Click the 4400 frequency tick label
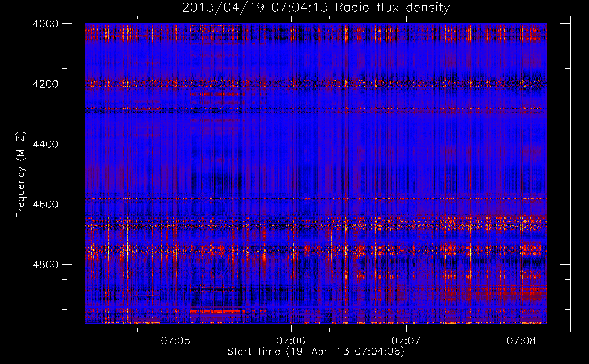This screenshot has height=364, width=589. [46, 144]
